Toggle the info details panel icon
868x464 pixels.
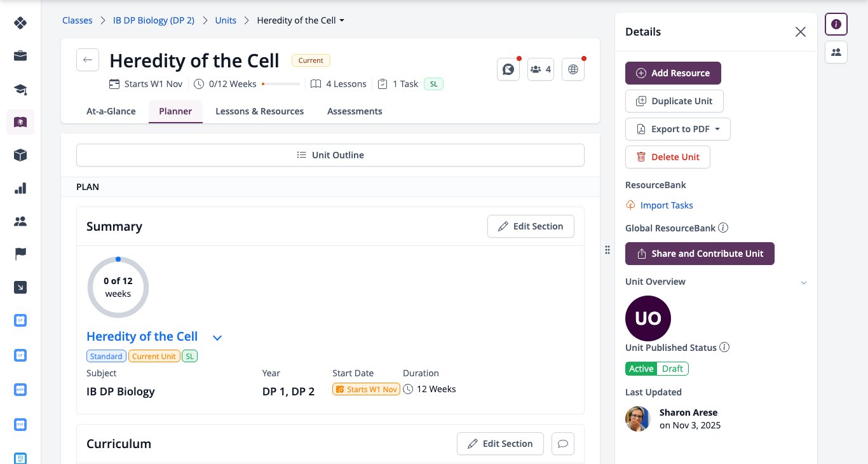836,24
